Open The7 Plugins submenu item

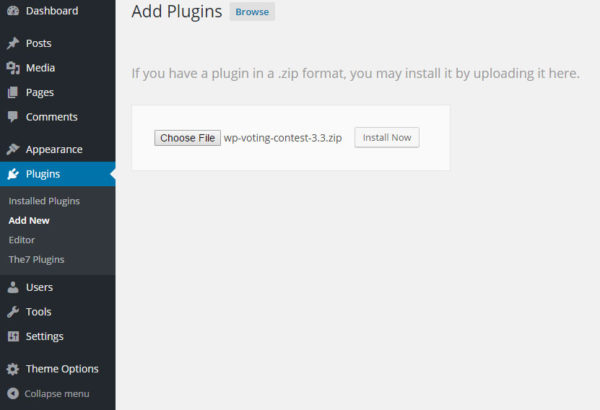36,260
